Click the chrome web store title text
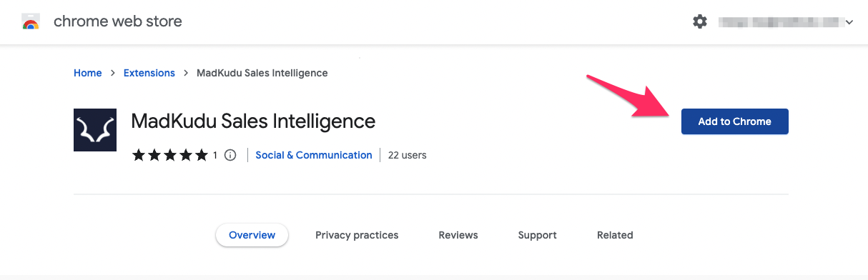Viewport: 868px width, 280px height. [x=118, y=21]
